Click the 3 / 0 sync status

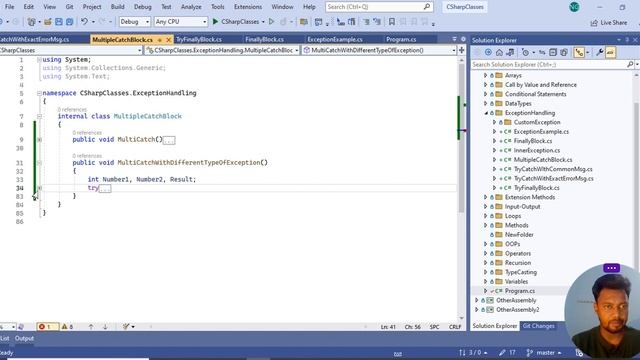[473, 353]
